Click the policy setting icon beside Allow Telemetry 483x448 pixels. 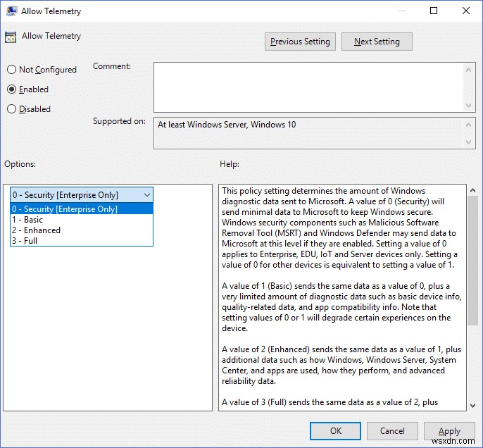(x=11, y=37)
